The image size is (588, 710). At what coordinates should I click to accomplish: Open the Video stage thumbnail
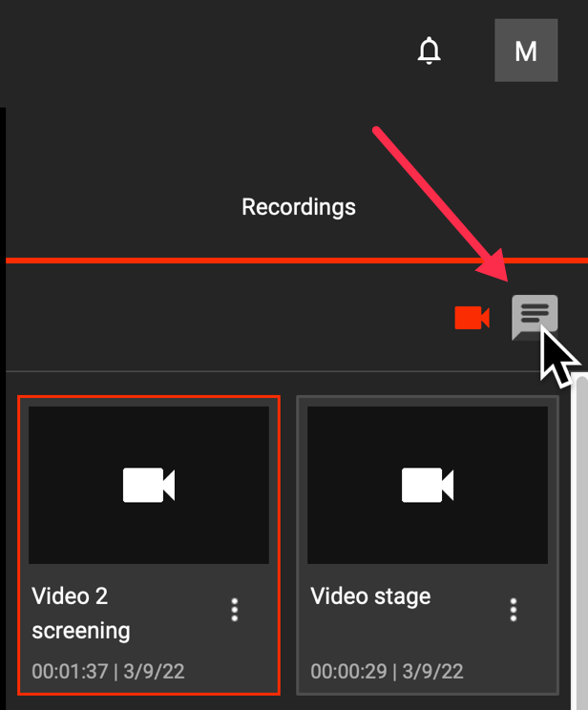(x=428, y=485)
